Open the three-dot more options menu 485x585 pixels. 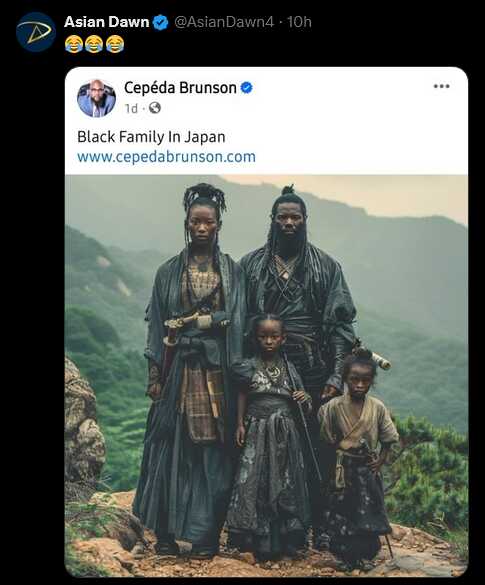[441, 87]
